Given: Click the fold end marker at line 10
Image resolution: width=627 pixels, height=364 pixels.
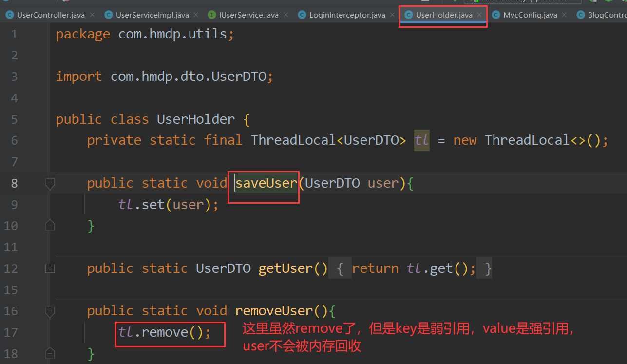Looking at the screenshot, I should [50, 226].
